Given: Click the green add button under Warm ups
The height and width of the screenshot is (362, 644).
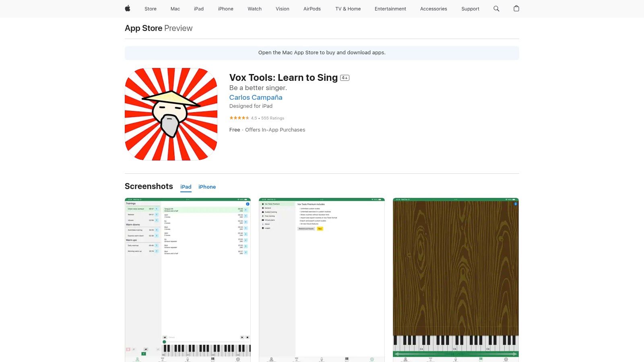Looking at the screenshot, I should pos(143,354).
